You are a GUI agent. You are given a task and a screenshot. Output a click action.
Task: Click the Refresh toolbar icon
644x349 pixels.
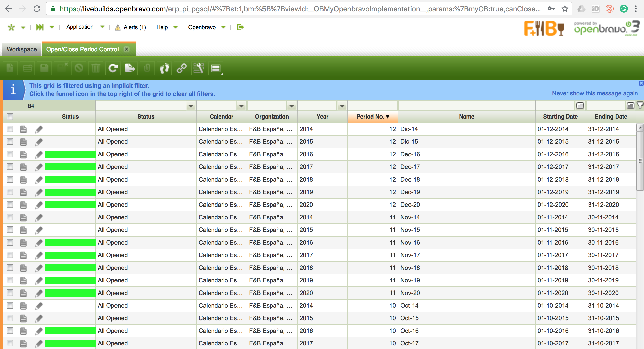click(113, 68)
